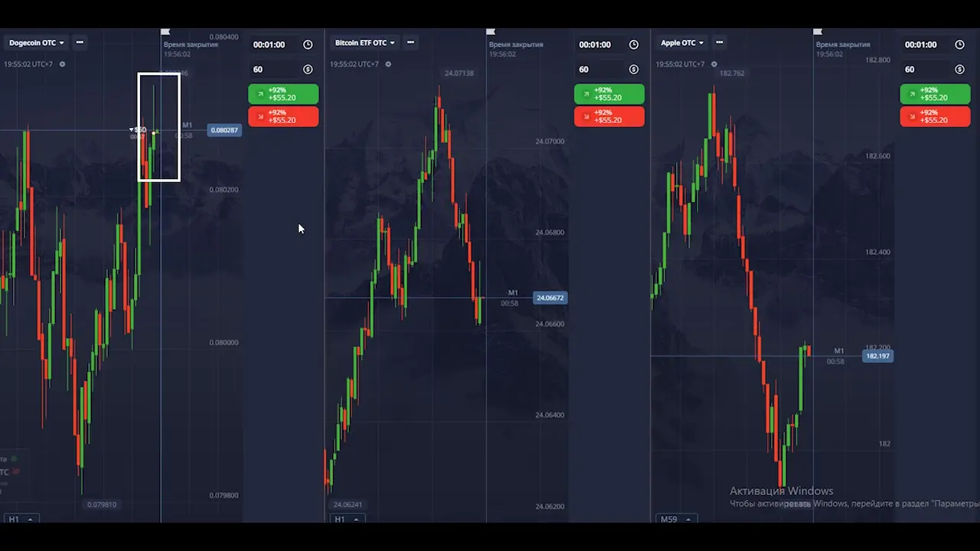The height and width of the screenshot is (551, 980).
Task: Click the dollar icon on the Bitcoin ETF panel
Action: tap(633, 70)
